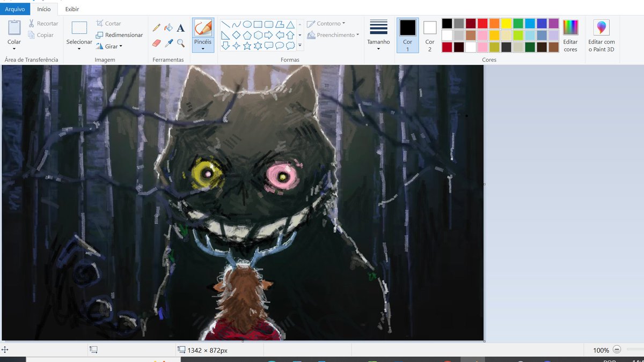Activate the Magnifier tool
Screen dimensions: 644x362
pyautogui.click(x=181, y=43)
